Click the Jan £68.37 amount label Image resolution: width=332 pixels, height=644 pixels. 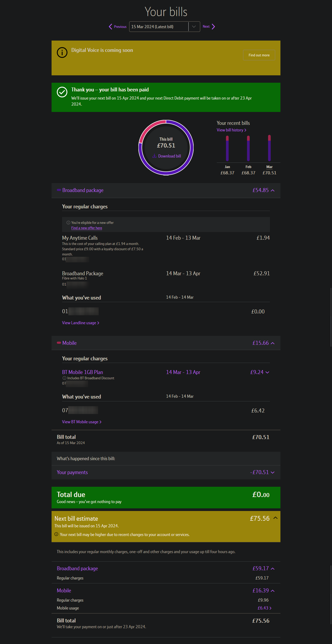(227, 173)
